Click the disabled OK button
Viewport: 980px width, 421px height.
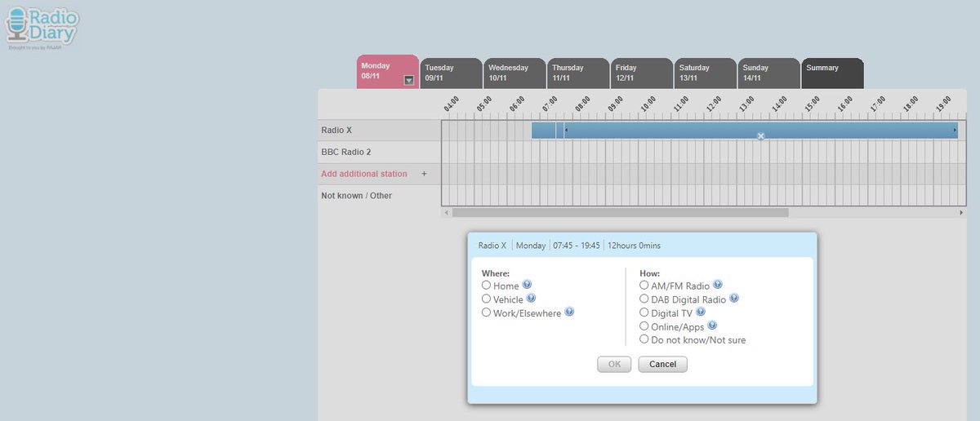(x=614, y=364)
